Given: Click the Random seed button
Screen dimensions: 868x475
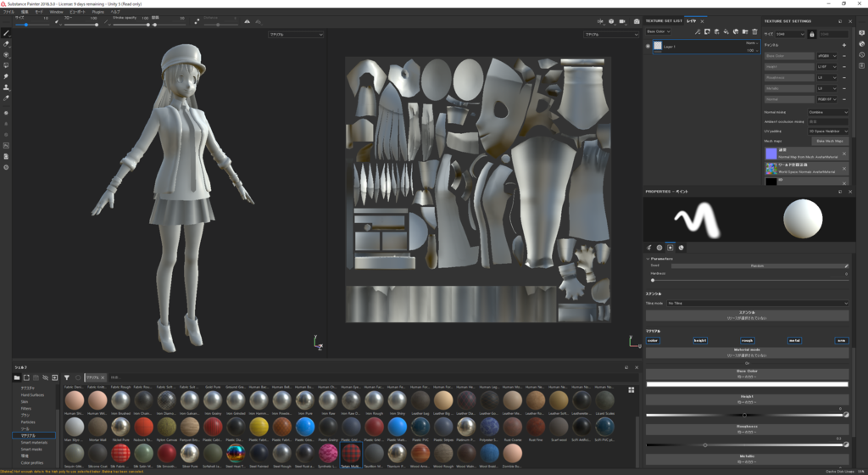Looking at the screenshot, I should point(758,265).
